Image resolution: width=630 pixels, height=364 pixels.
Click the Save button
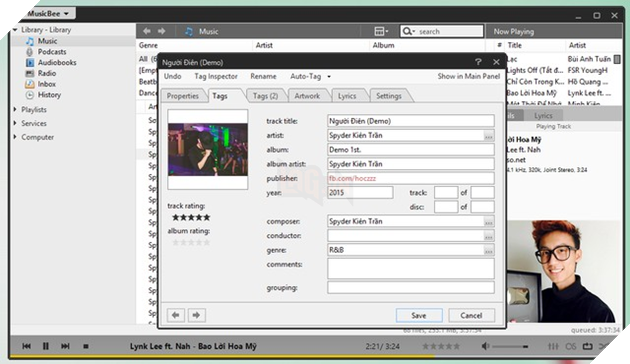(x=419, y=315)
